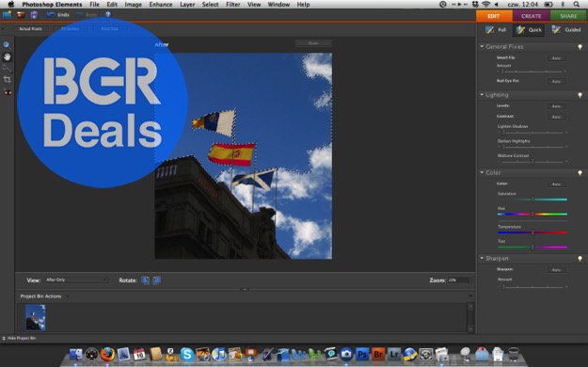Open the Select menu

(210, 5)
